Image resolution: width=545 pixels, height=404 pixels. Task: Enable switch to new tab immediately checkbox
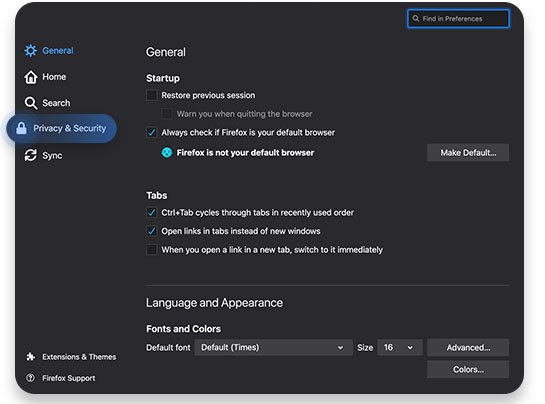[x=152, y=250]
